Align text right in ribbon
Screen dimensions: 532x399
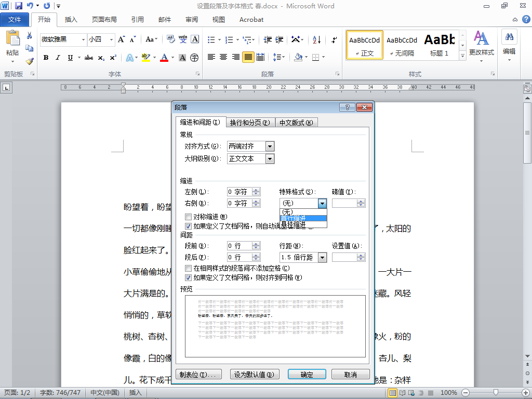[236, 57]
